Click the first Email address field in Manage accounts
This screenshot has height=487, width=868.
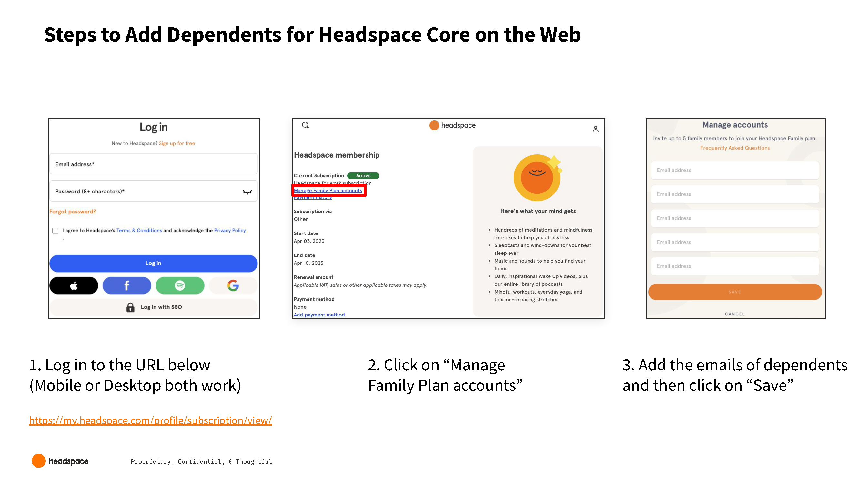735,170
